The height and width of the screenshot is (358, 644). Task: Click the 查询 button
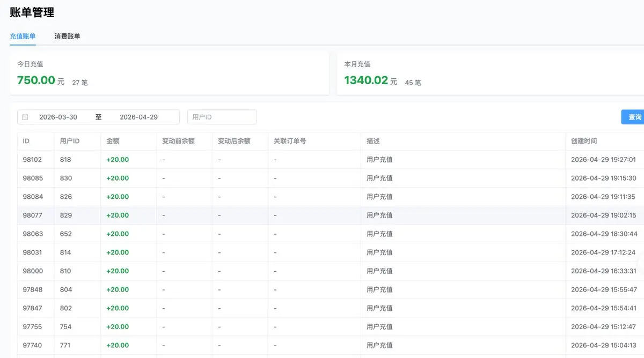(634, 117)
